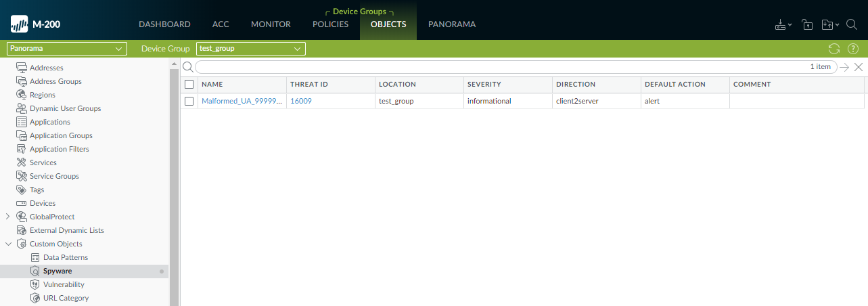Click the Dynamic User Groups icon

pos(22,108)
